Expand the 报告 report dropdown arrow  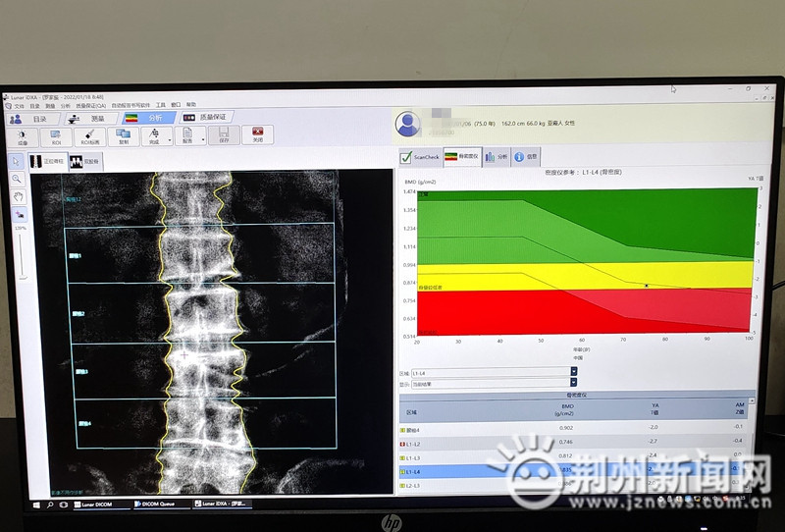pos(203,138)
